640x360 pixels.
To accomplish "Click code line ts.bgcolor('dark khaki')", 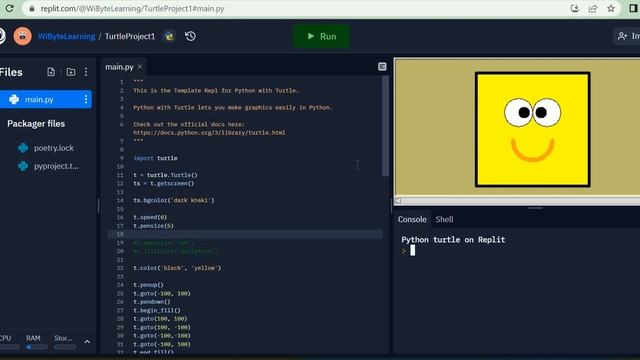I will pos(173,200).
